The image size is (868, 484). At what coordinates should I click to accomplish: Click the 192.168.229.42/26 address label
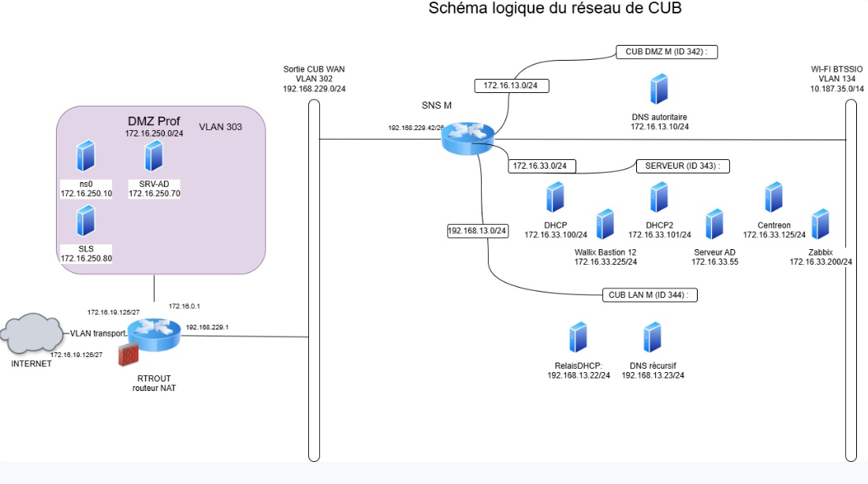coord(415,128)
